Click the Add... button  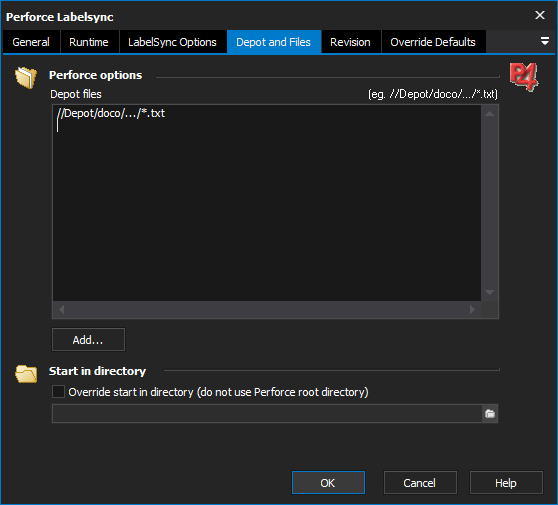point(88,340)
